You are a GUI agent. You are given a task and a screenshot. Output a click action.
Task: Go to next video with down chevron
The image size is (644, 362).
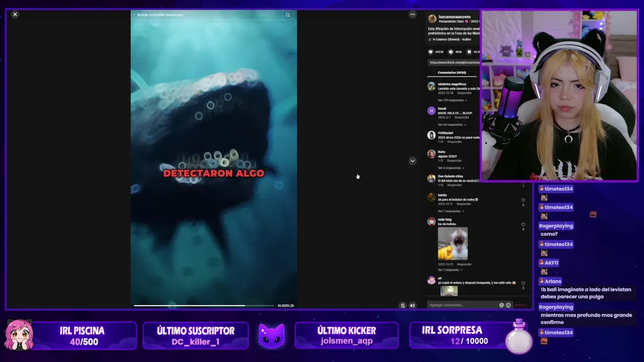tap(413, 161)
